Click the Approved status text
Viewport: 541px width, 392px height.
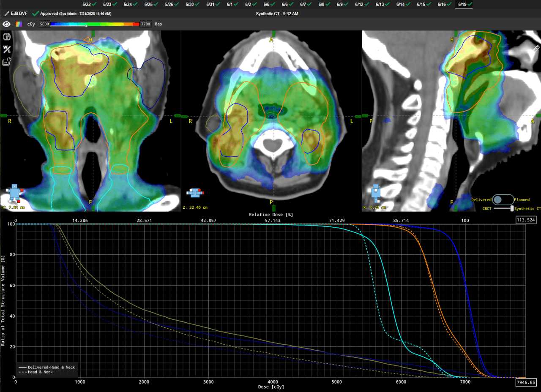(x=49, y=14)
